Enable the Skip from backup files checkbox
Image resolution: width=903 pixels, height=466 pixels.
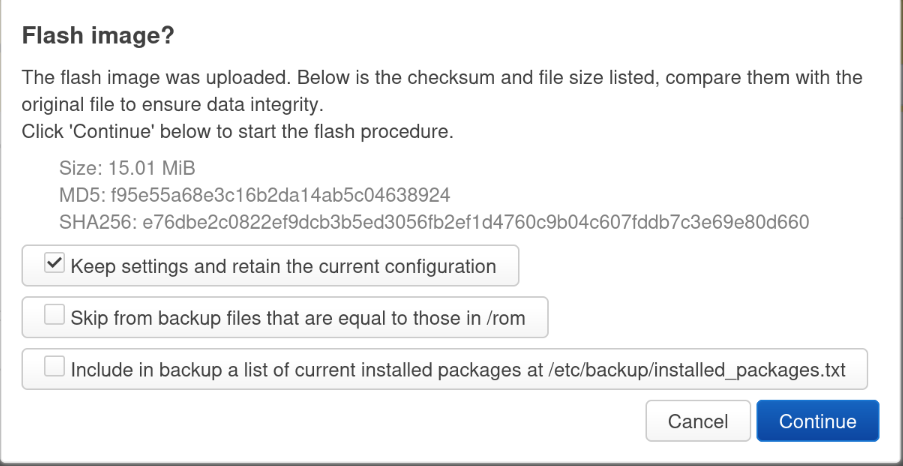coord(53,317)
